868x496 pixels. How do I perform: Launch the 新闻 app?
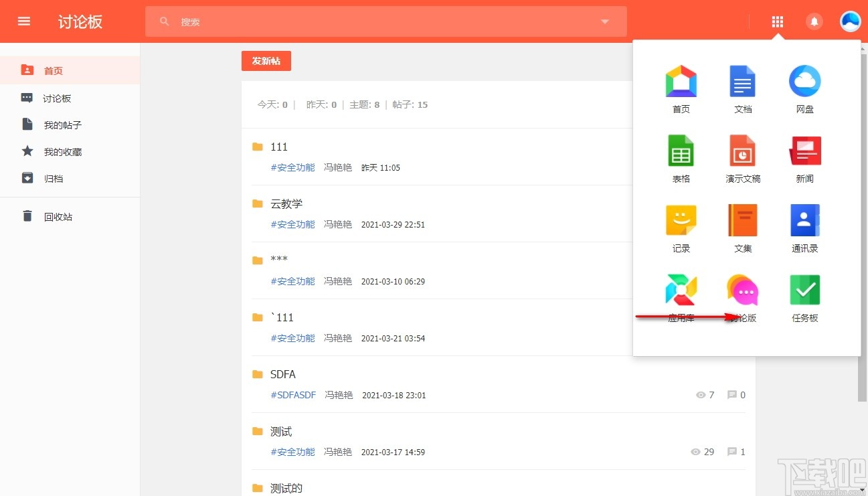tap(805, 159)
